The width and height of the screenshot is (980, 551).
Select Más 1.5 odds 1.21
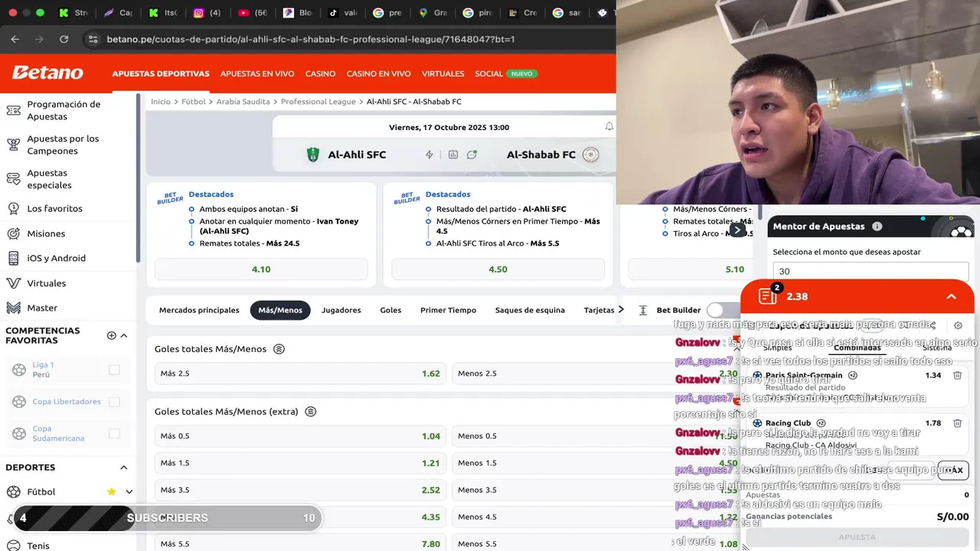click(x=300, y=463)
